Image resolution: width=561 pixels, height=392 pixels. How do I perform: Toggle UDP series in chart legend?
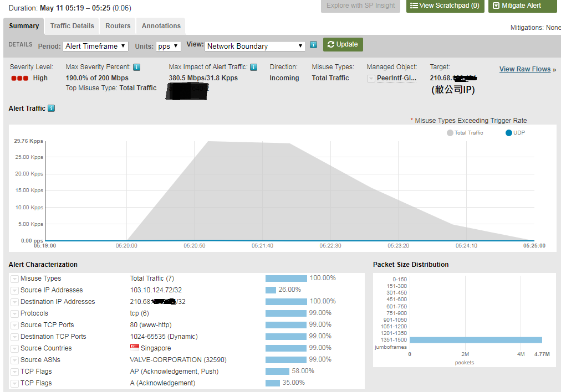[515, 133]
